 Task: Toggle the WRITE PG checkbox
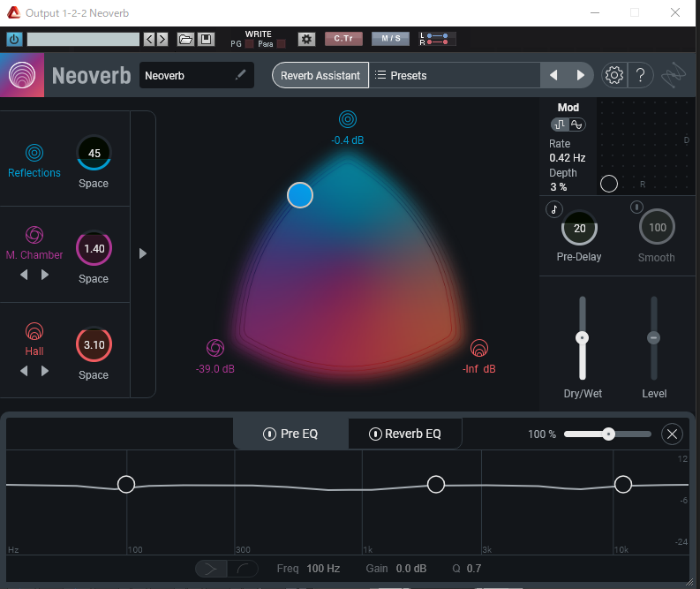(x=250, y=44)
